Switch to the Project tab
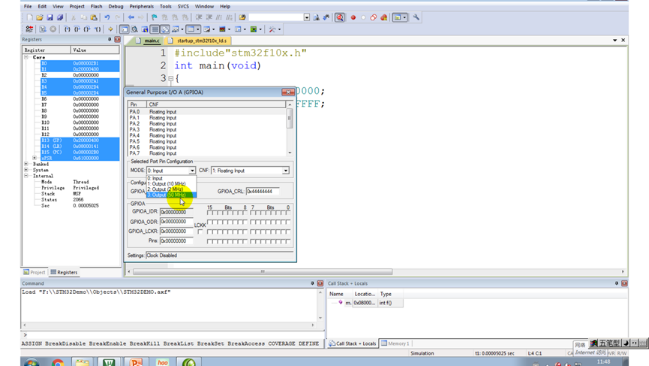This screenshot has height=366, width=649. [34, 272]
